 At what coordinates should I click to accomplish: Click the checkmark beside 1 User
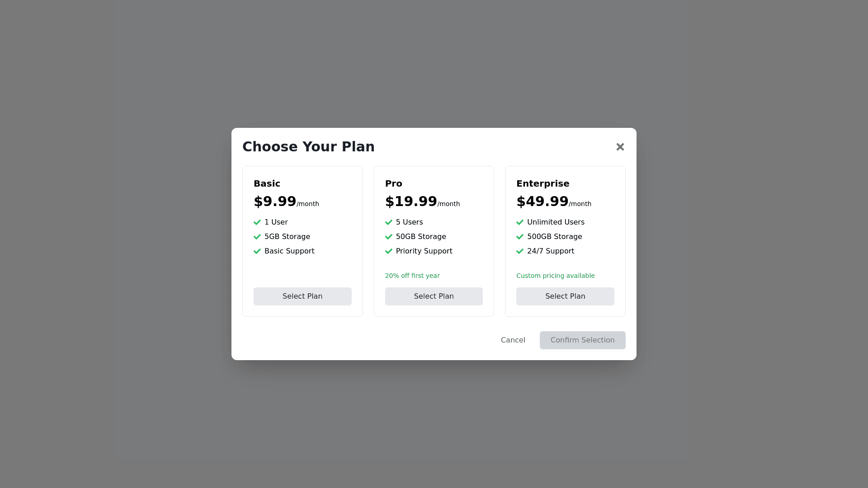tap(257, 222)
